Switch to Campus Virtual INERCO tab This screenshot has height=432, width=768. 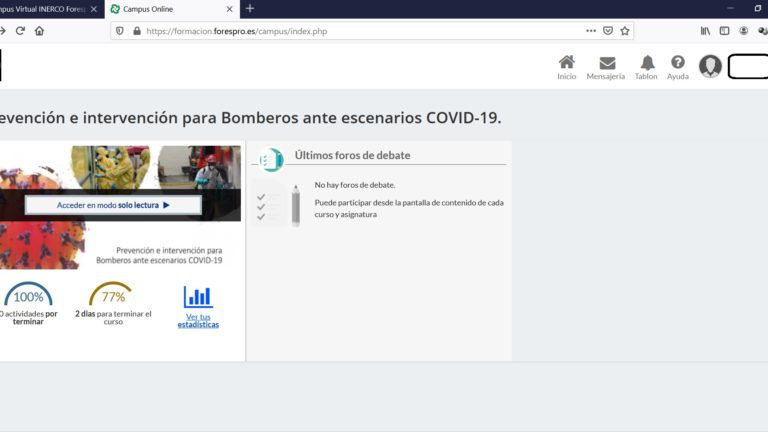(x=42, y=9)
